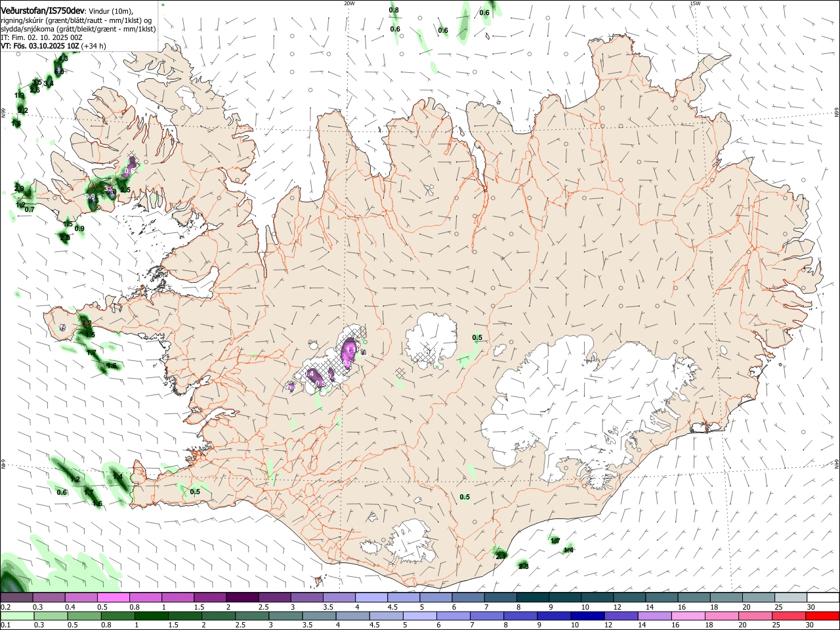Viewport: 840px width, 630px height.
Task: Click the 2.1 precipitation value off the south coast
Action: click(501, 556)
